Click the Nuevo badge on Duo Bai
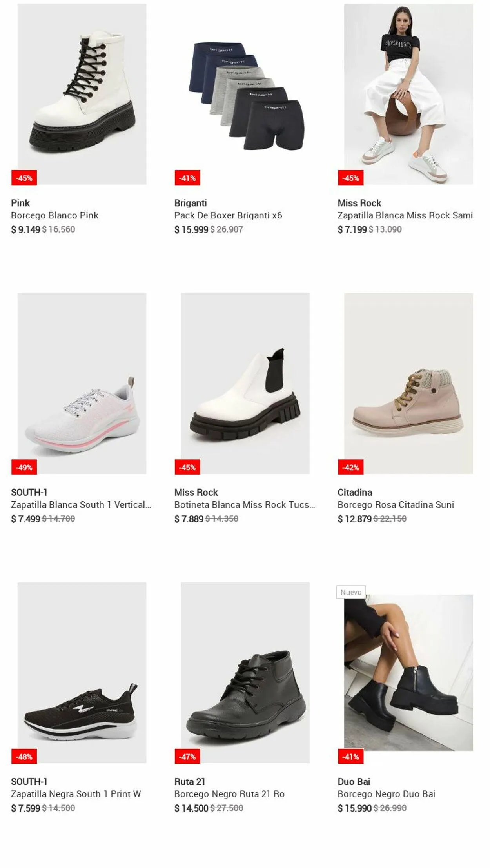 tap(351, 592)
